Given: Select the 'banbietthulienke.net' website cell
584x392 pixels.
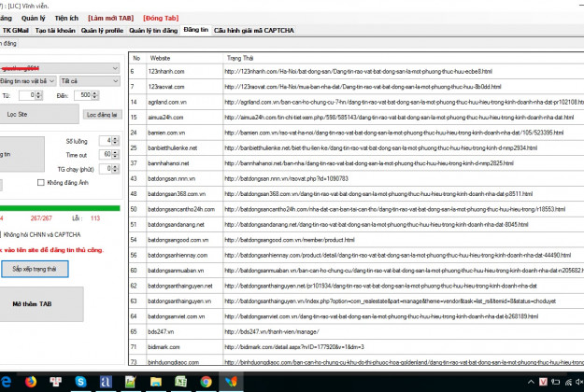Looking at the screenshot, I should (185, 147).
